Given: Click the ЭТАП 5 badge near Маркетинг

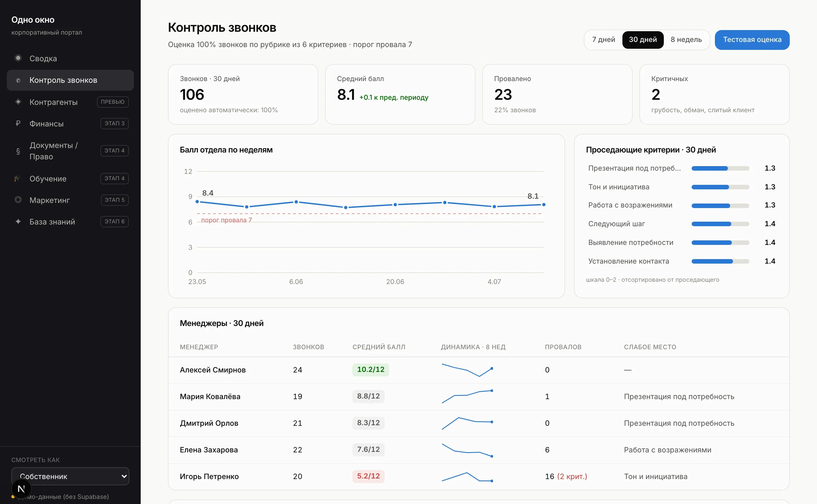Looking at the screenshot, I should coord(114,200).
